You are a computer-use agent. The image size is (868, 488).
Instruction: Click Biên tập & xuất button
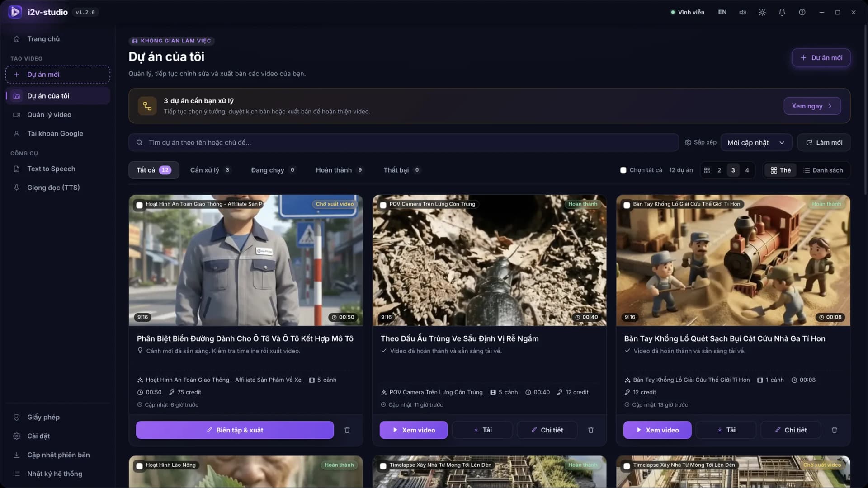235,430
